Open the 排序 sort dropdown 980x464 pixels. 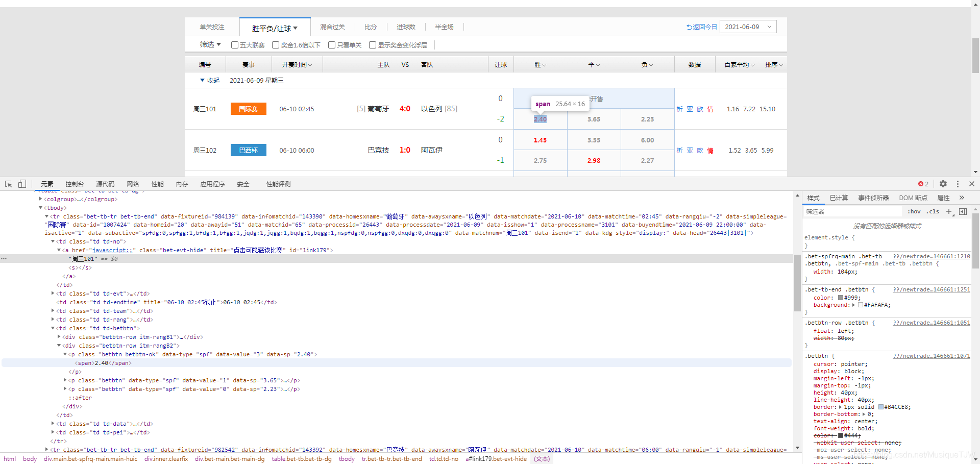(x=774, y=65)
